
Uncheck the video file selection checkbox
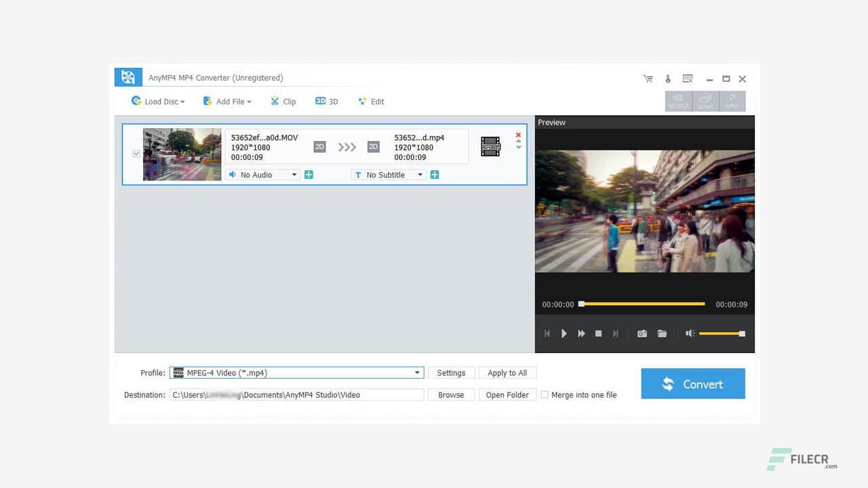point(136,152)
